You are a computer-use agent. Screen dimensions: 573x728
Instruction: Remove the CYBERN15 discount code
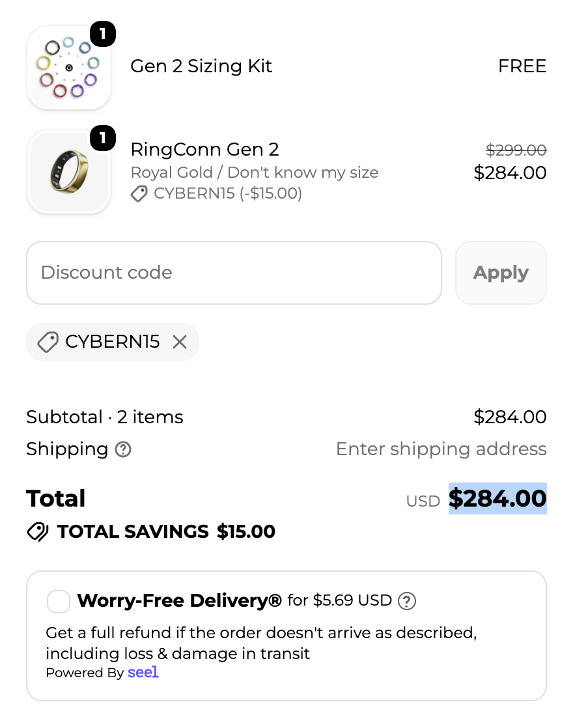tap(180, 342)
